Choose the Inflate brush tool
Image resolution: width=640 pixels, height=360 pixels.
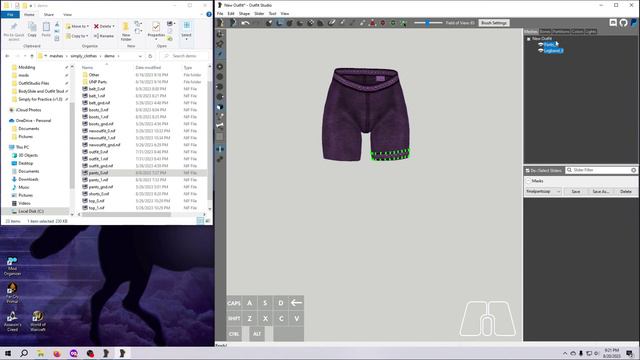(x=290, y=23)
